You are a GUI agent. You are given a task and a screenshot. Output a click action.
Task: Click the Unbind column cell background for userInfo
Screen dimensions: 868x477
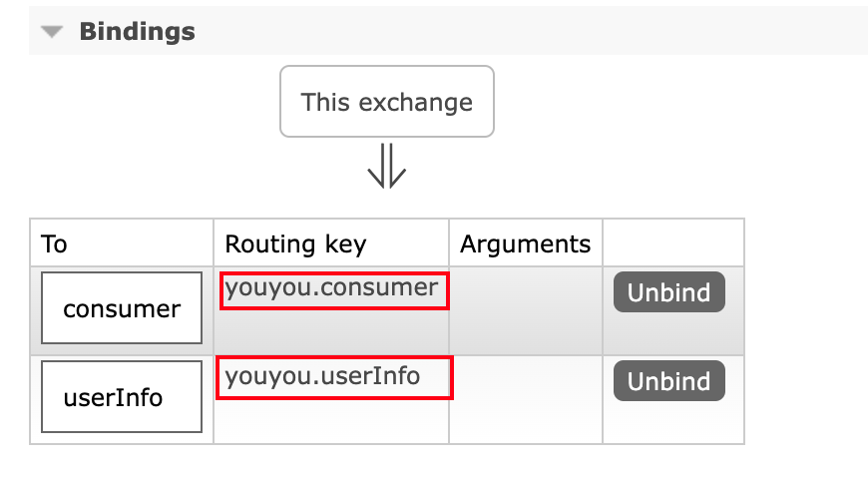672,421
